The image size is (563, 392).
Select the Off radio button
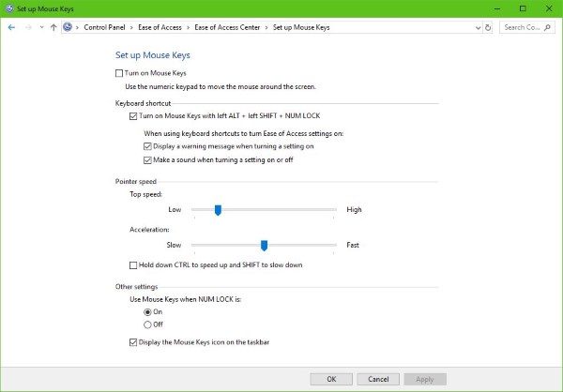click(x=147, y=324)
